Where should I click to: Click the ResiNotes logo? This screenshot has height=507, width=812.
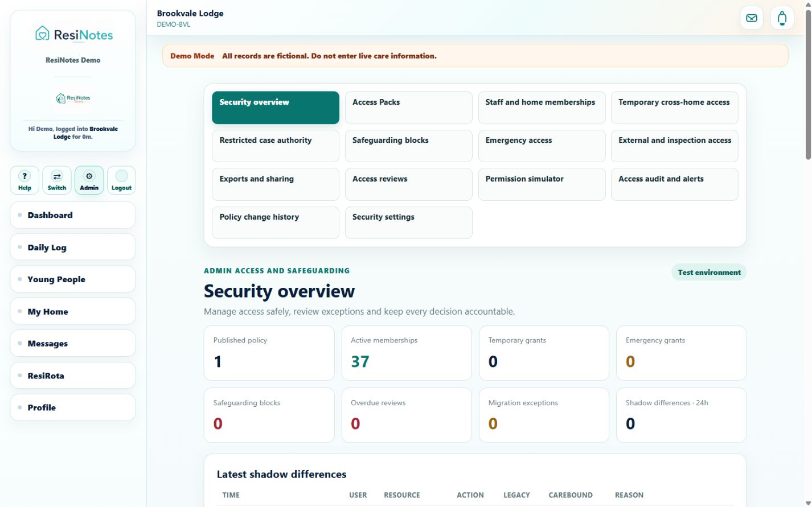73,35
